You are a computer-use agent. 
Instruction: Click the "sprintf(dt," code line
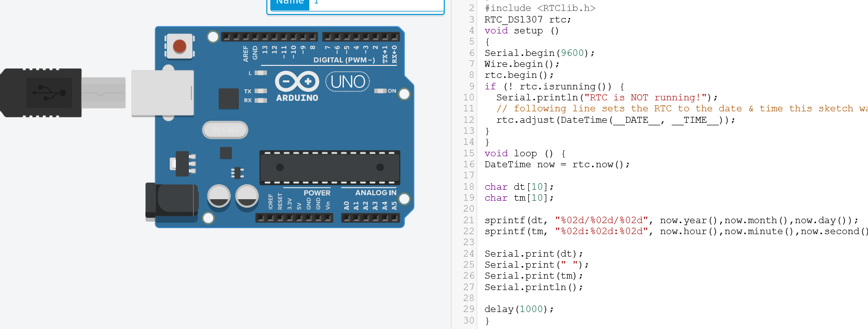[x=672, y=220]
